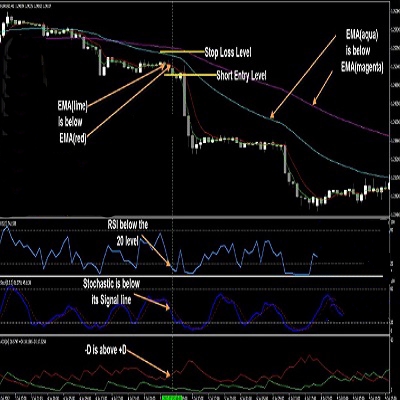The height and width of the screenshot is (400, 400).
Task: Click the divider between price chart and RSI
Action: [x=195, y=218]
